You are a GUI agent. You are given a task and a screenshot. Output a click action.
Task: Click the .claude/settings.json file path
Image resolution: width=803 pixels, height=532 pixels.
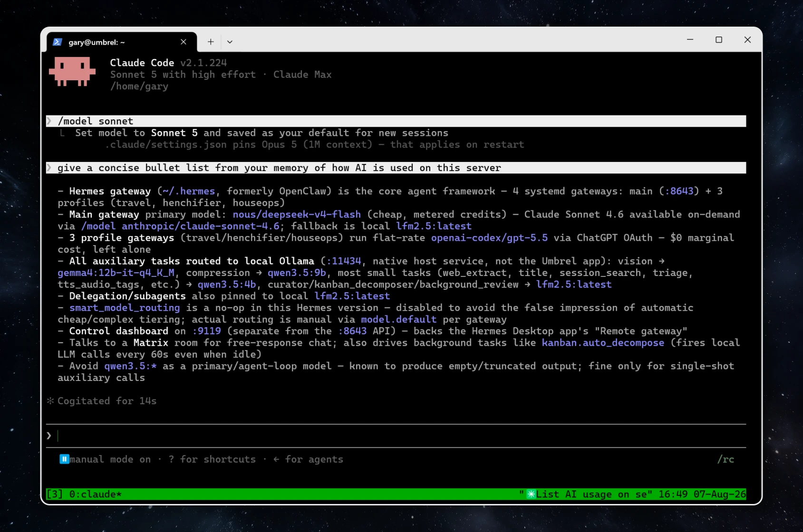point(166,144)
